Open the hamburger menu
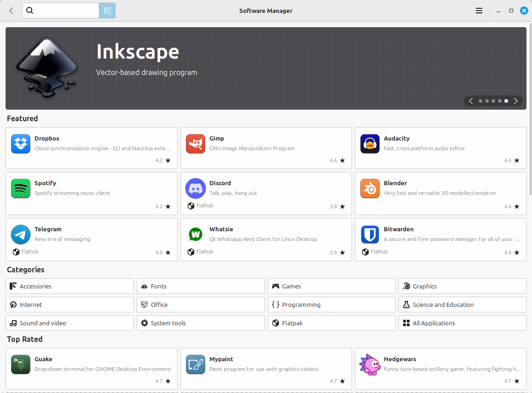Image resolution: width=532 pixels, height=393 pixels. 479,11
